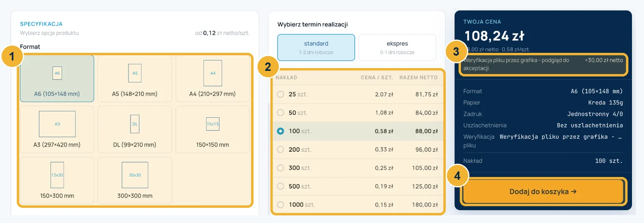This screenshot has height=223, width=644.
Task: Choose the 300×300 mm format card
Action: [135, 180]
